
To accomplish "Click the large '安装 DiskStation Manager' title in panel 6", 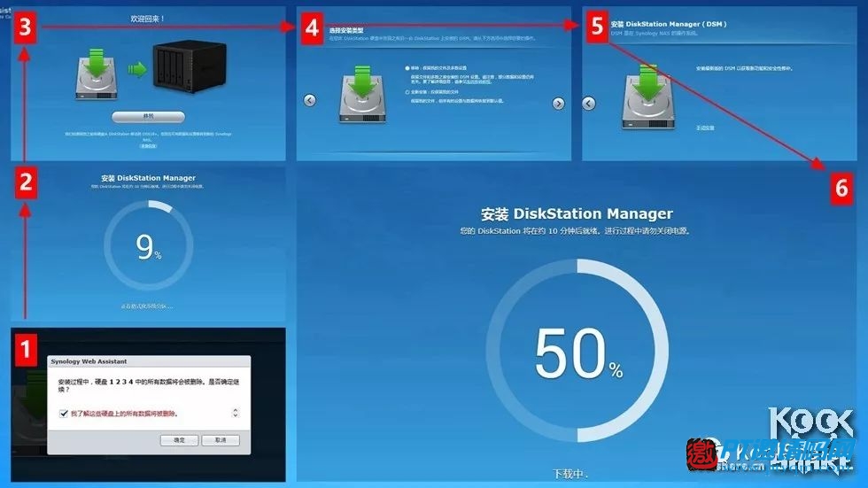I will coord(577,213).
